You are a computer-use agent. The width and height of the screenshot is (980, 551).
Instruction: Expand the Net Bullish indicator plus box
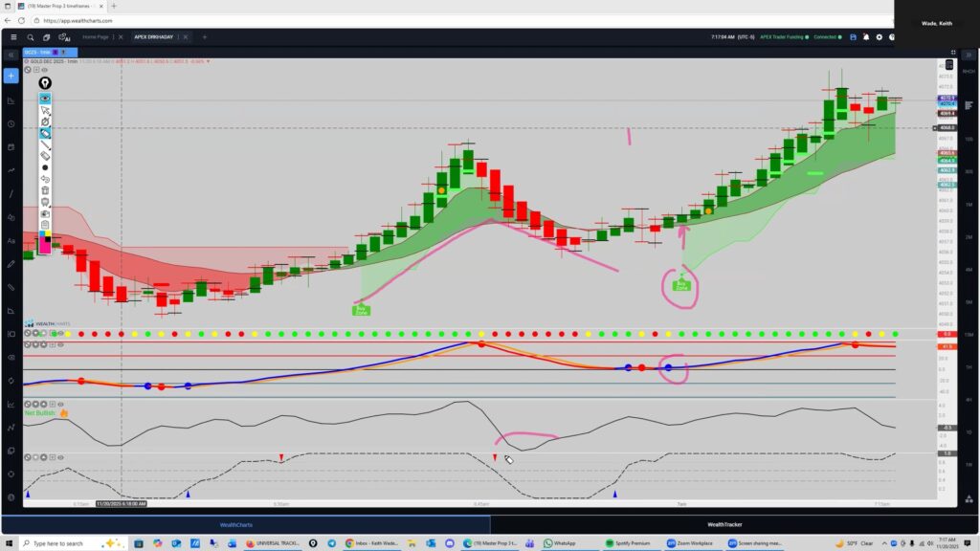pos(53,405)
